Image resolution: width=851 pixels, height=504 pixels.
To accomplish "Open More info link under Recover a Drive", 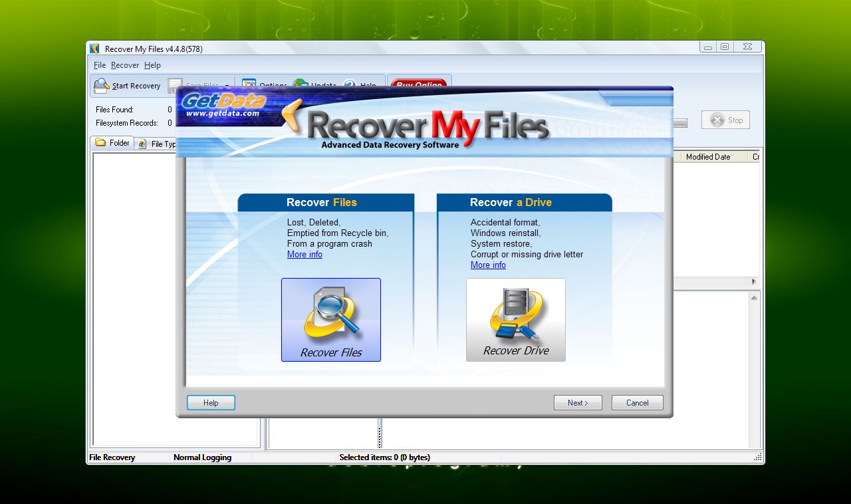I will point(488,265).
